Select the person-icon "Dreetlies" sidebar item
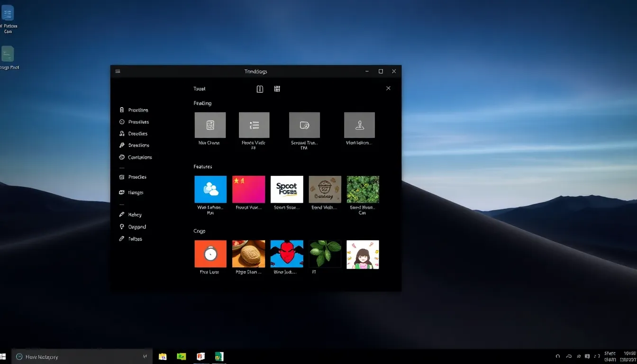Screen dimensions: 637x364 (x=134, y=134)
